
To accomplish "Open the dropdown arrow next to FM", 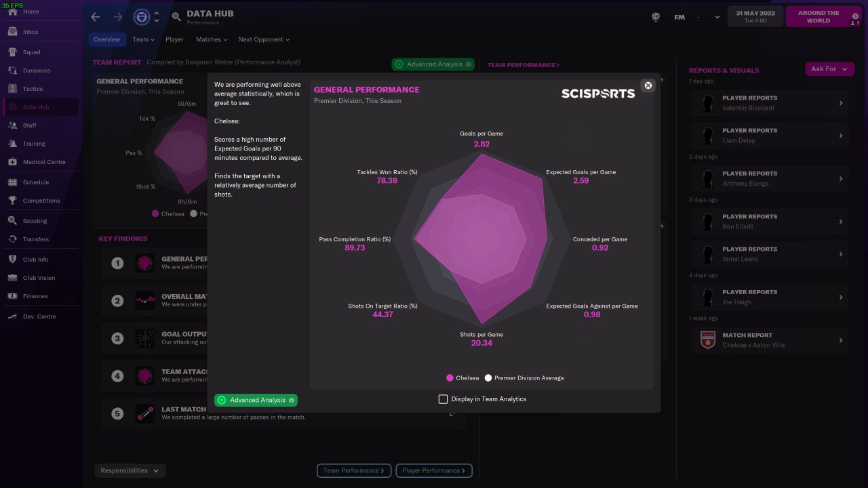I will click(717, 18).
